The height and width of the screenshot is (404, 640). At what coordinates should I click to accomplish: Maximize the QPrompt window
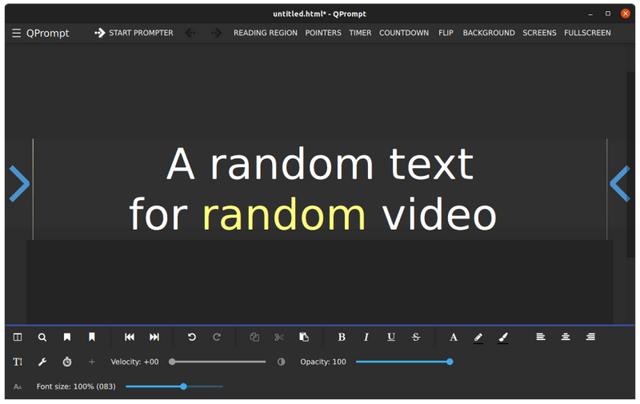608,13
